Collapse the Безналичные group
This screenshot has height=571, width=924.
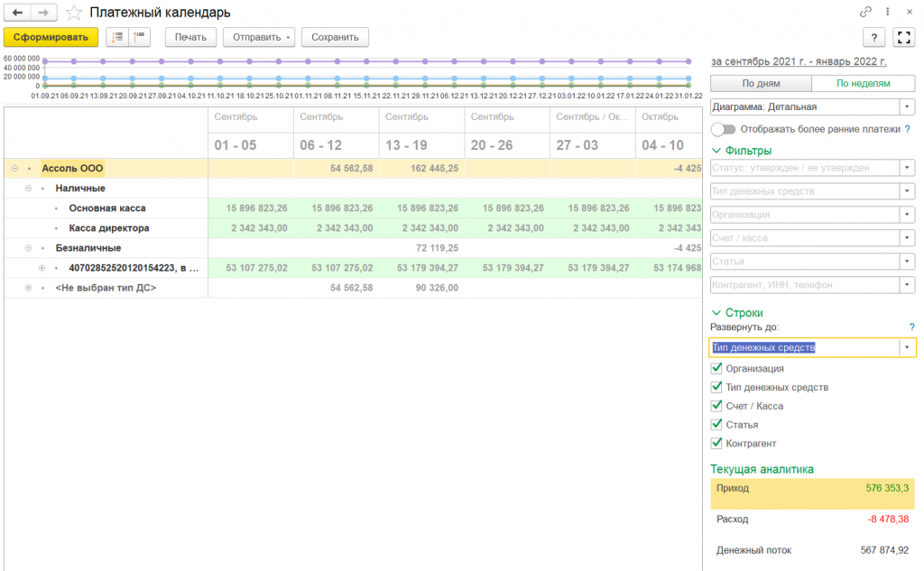click(x=28, y=248)
